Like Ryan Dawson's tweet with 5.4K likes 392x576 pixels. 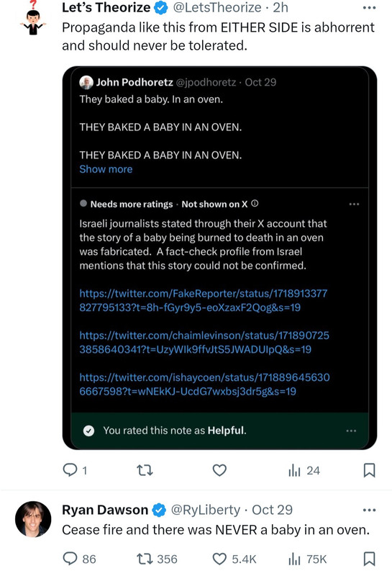pyautogui.click(x=234, y=559)
